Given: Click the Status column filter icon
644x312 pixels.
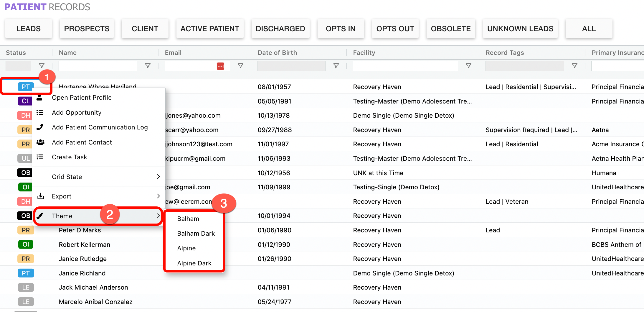Looking at the screenshot, I should [x=42, y=66].
